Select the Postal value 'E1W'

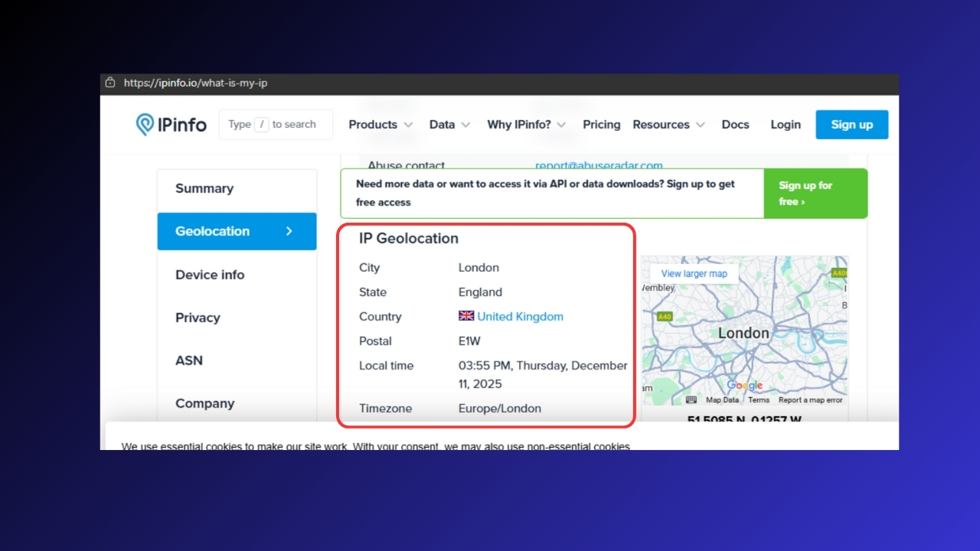pos(469,341)
